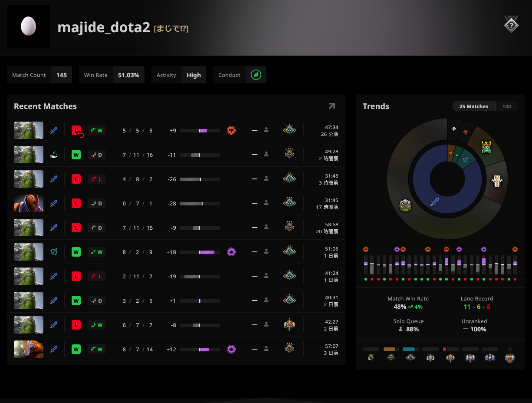Click the Wraith King hero icon in Trends donut
Screen dimensions: 532x403
(486, 147)
